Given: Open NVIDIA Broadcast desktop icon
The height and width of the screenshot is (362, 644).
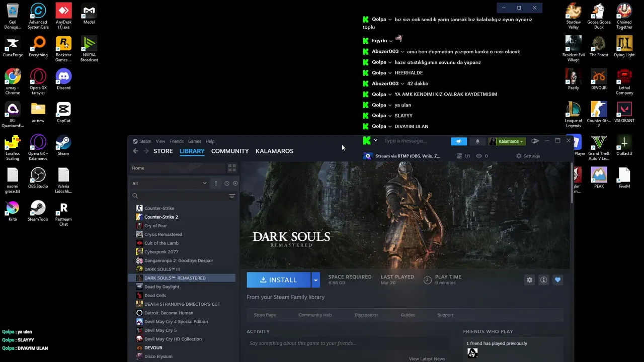Looking at the screenshot, I should click(x=89, y=49).
